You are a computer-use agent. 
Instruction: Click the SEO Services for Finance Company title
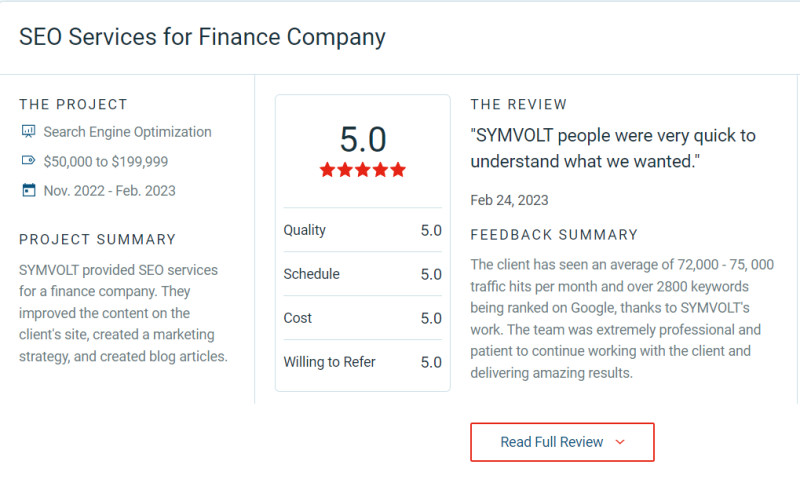(202, 37)
